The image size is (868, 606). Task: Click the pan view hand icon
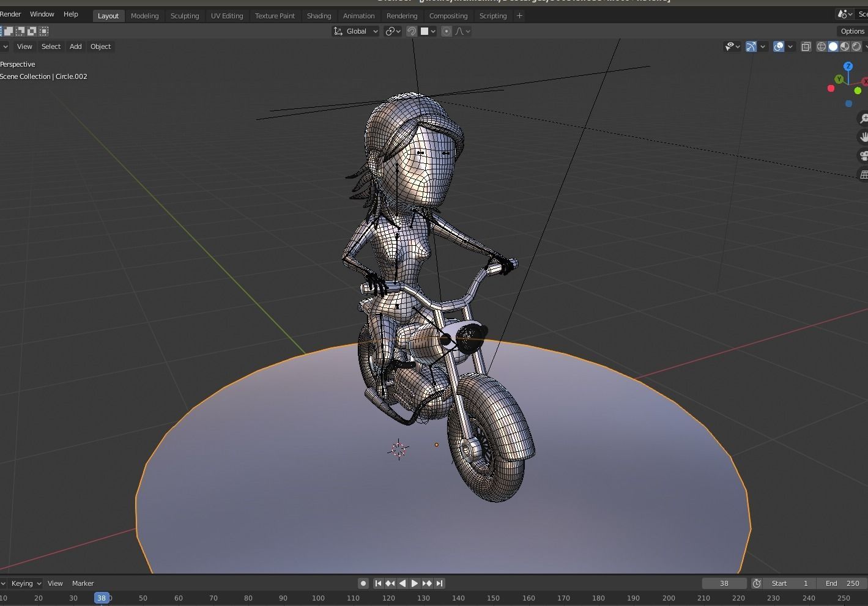pyautogui.click(x=864, y=137)
